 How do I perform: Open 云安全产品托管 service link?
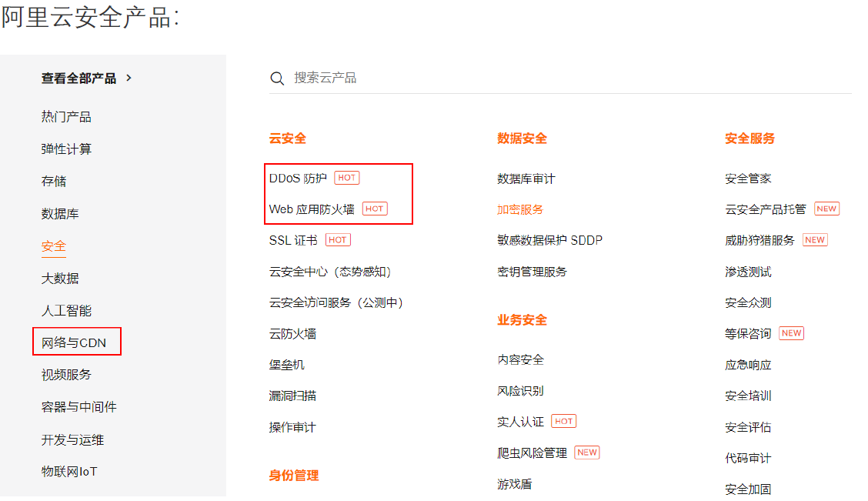click(765, 209)
